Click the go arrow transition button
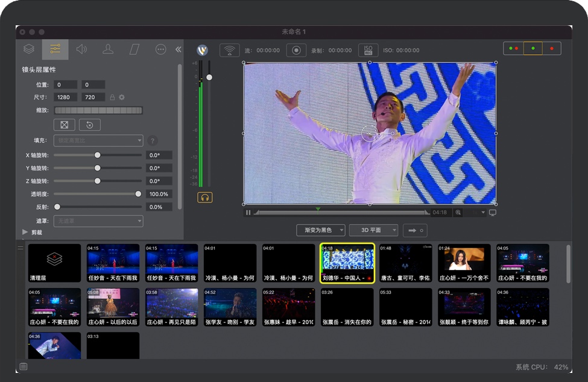 [415, 230]
